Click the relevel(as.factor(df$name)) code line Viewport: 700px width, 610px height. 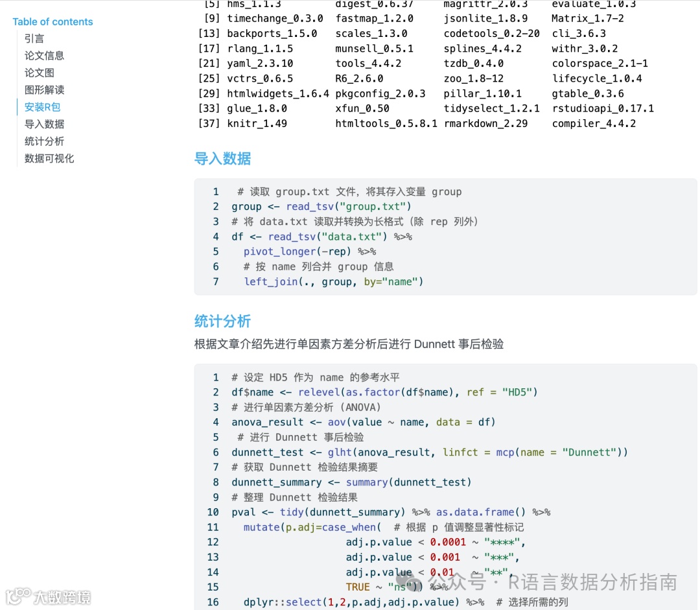(x=384, y=392)
